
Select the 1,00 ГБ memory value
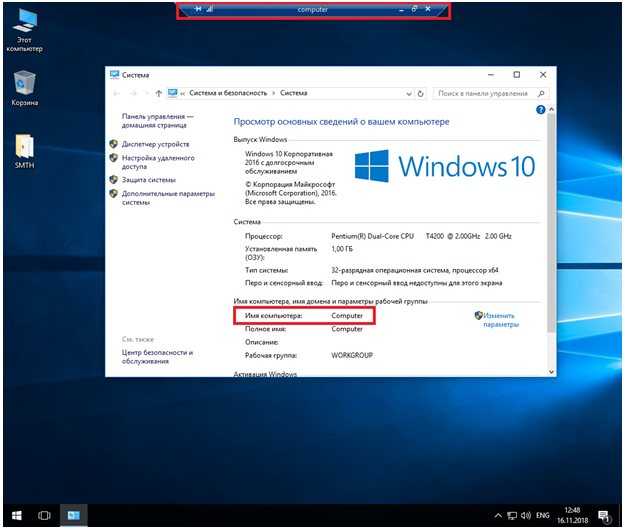click(342, 249)
